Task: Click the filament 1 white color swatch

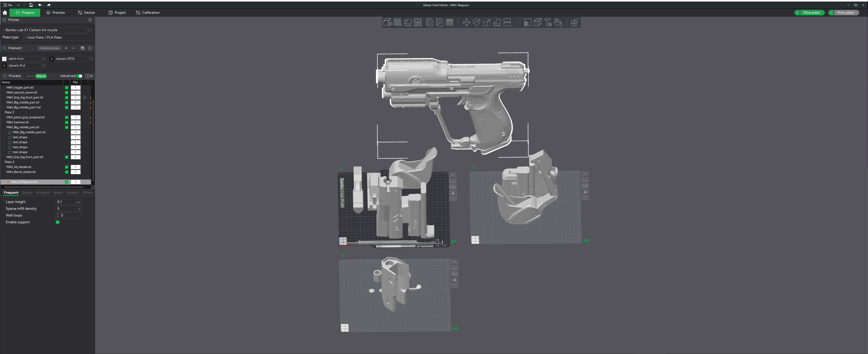Action: [4, 59]
